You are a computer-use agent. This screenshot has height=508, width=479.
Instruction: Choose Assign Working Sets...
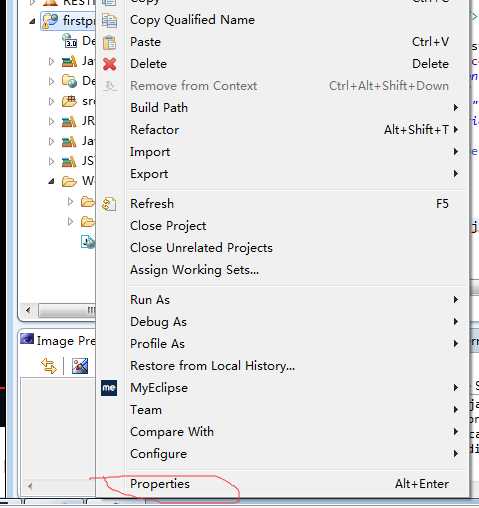(x=194, y=270)
